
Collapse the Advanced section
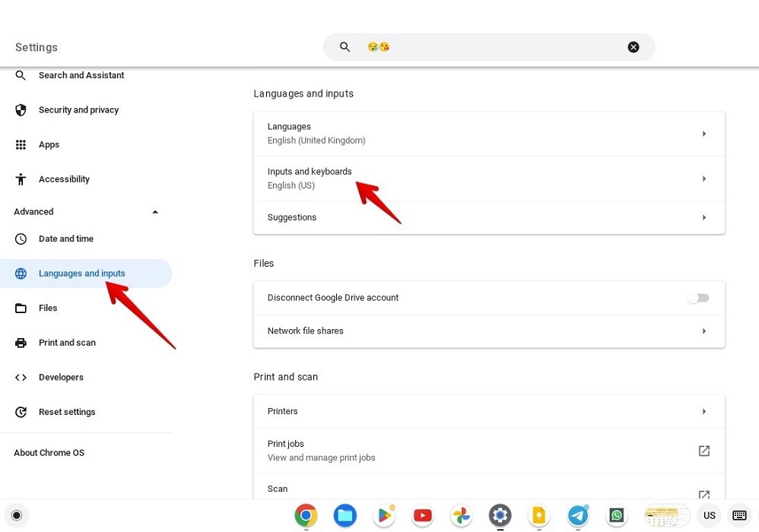click(154, 211)
